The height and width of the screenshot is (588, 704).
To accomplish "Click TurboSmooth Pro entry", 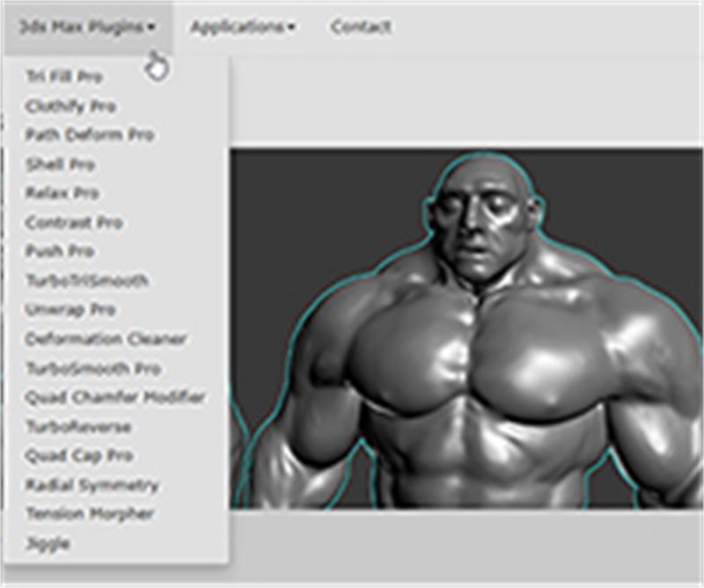I will coord(93,368).
